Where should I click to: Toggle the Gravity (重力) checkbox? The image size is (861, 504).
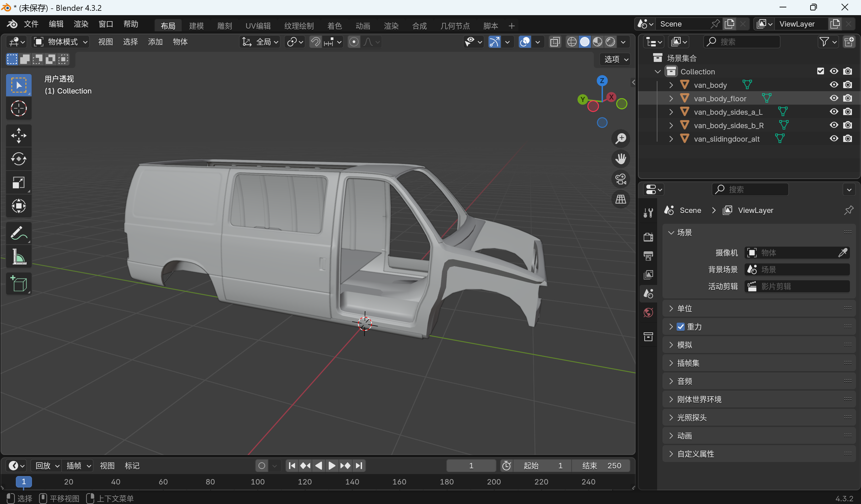[x=681, y=327]
